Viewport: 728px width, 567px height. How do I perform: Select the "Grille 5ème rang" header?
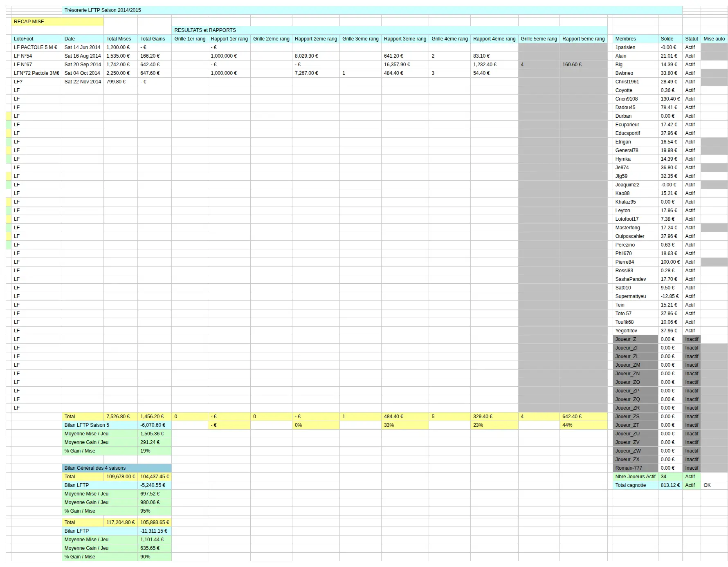point(539,39)
